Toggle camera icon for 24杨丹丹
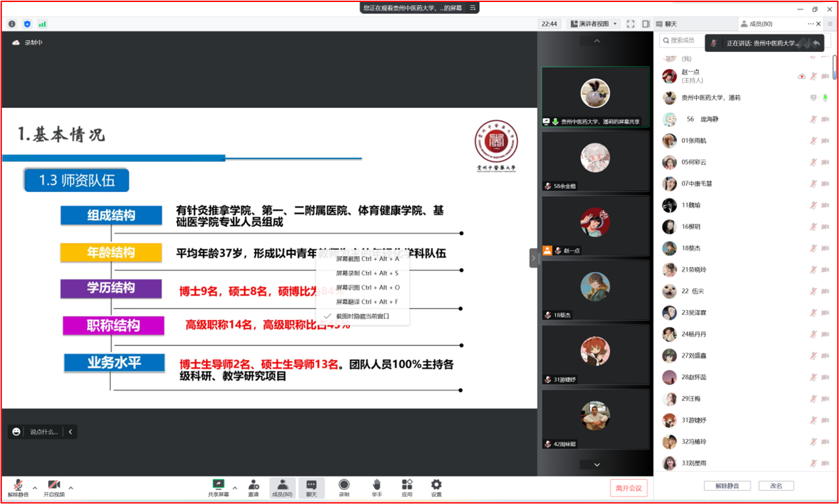 825,334
